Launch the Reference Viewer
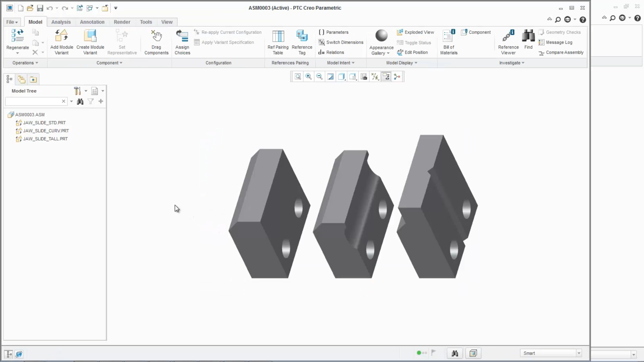 pyautogui.click(x=508, y=42)
